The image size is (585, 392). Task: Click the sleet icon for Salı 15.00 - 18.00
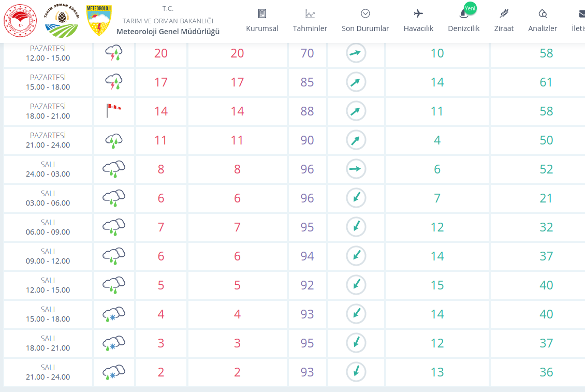114,314
